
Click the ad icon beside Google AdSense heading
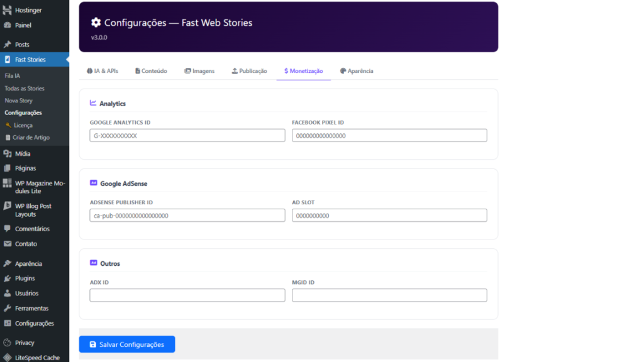(93, 183)
